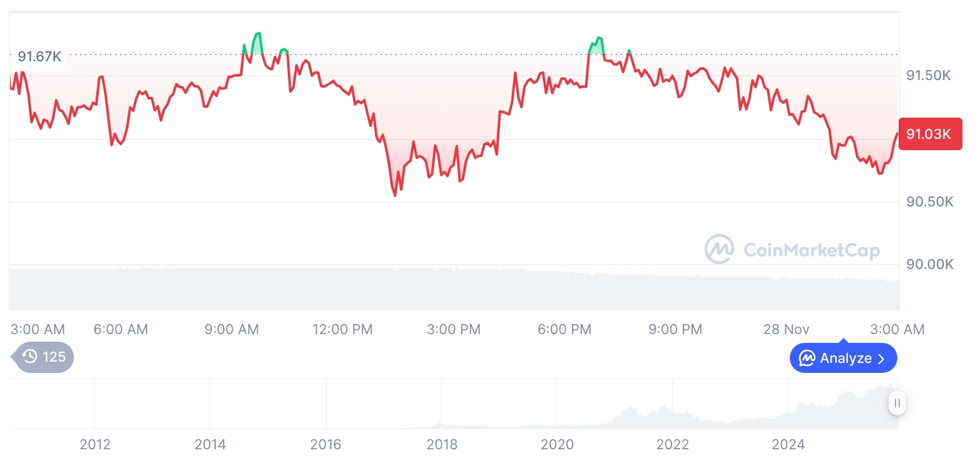Viewport: 980px width, 458px height.
Task: Click the 12:00 PM time axis label
Action: [x=342, y=329]
